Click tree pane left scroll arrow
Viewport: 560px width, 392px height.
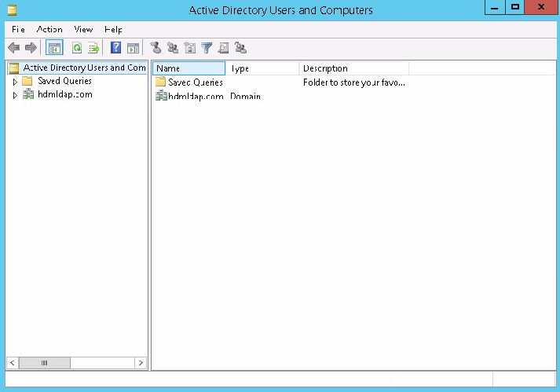13,363
